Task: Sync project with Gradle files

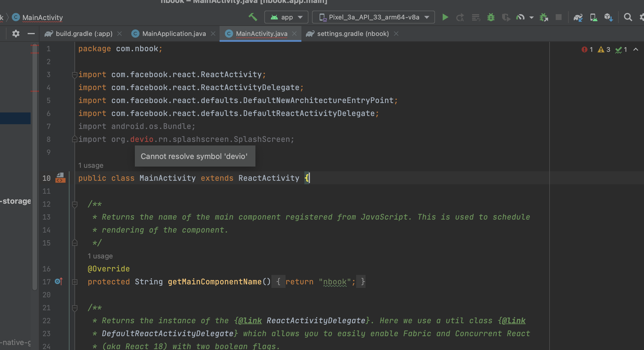Action: pos(578,17)
